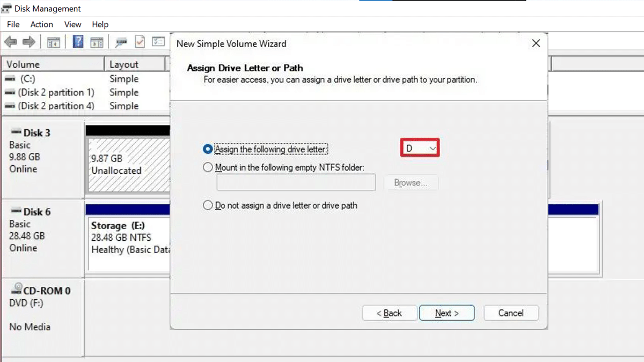This screenshot has height=362, width=644.
Task: Select the 9.87 GB Unallocated region
Action: pyautogui.click(x=129, y=165)
